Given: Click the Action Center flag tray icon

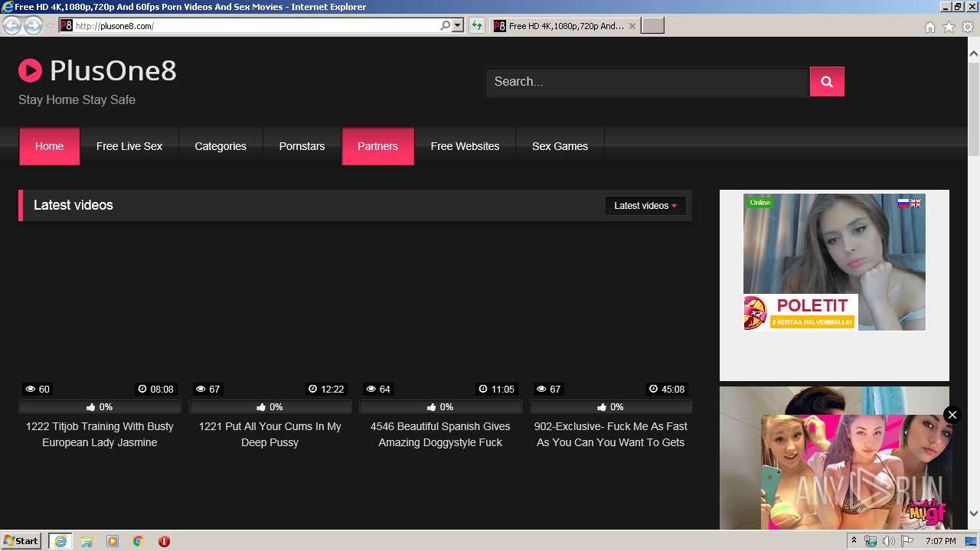Looking at the screenshot, I should [906, 541].
